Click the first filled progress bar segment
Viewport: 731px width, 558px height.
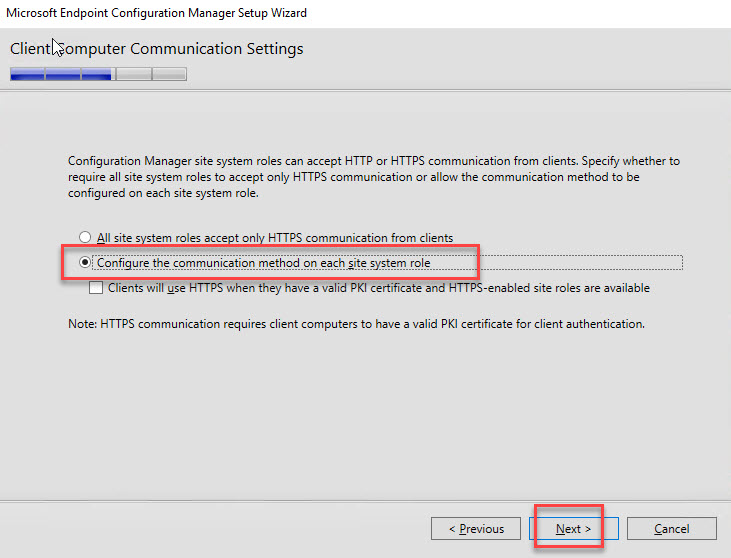[27, 74]
